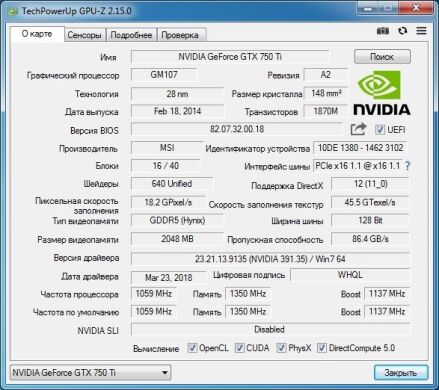Toggle the UEFI checkbox
The height and width of the screenshot is (390, 439).
coord(380,129)
